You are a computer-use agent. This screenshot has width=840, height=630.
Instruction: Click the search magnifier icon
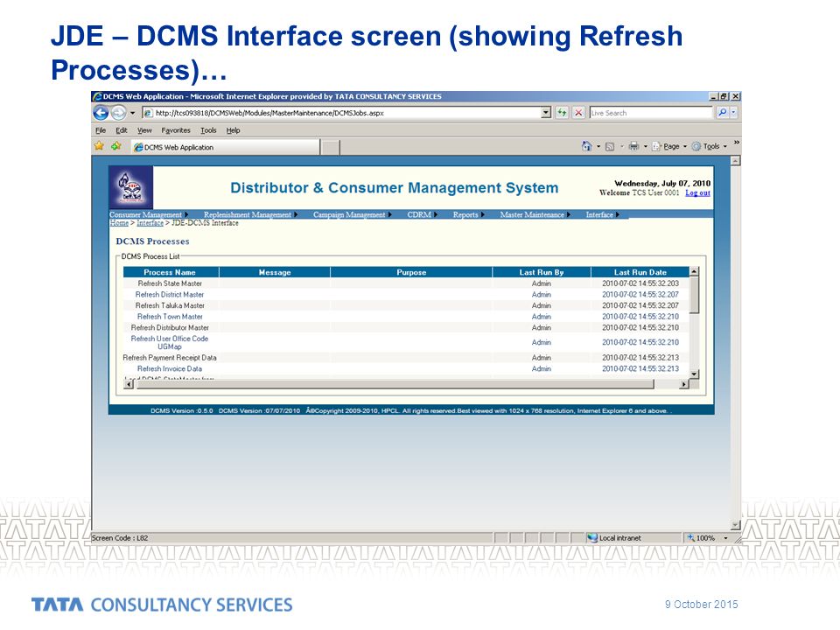point(722,113)
